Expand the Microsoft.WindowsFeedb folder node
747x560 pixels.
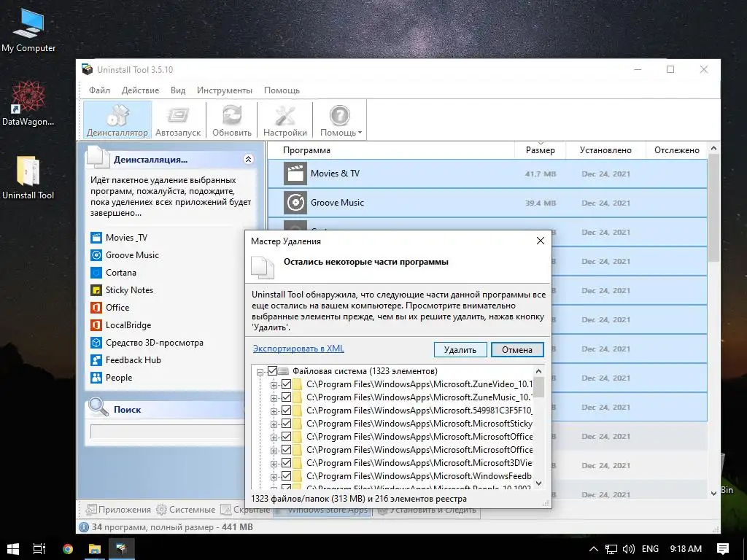tap(274, 477)
